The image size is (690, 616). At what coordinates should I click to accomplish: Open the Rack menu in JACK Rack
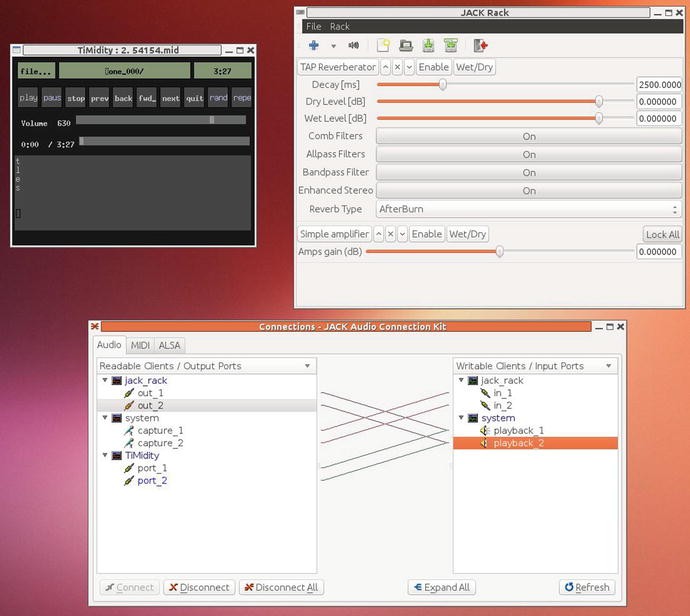(x=340, y=26)
